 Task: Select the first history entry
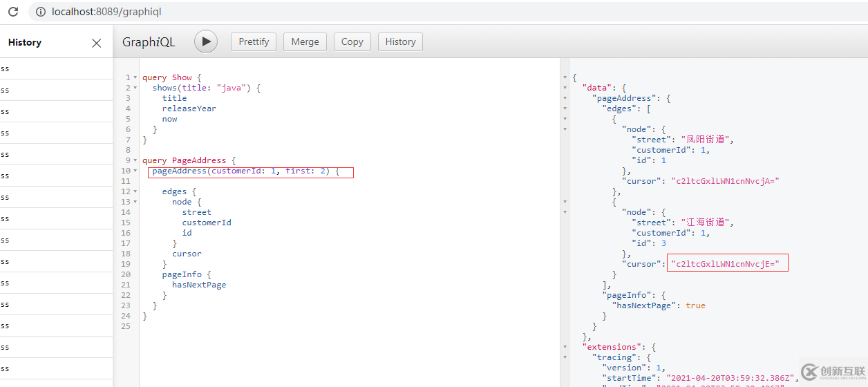point(55,68)
